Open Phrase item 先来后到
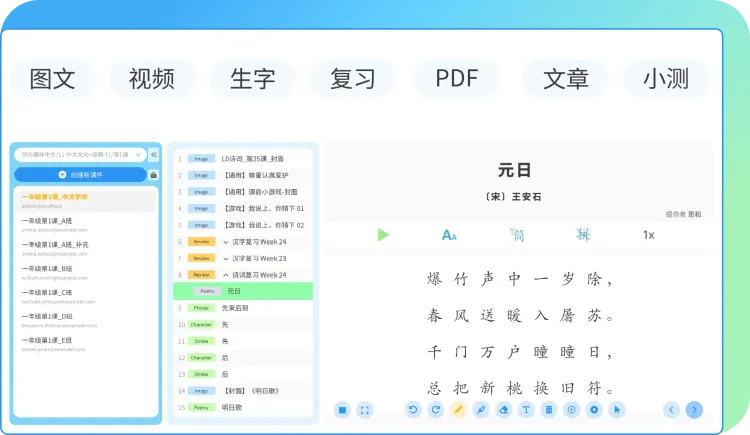 [243, 308]
